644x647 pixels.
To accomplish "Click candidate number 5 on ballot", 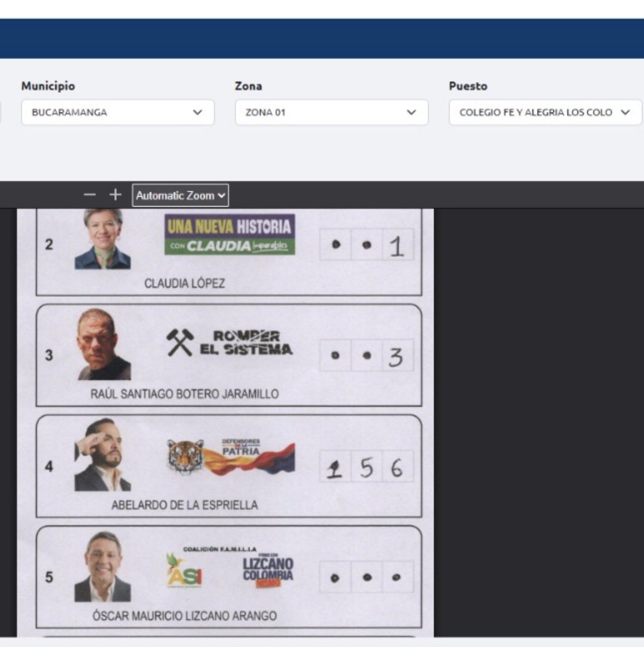I will pyautogui.click(x=49, y=577).
